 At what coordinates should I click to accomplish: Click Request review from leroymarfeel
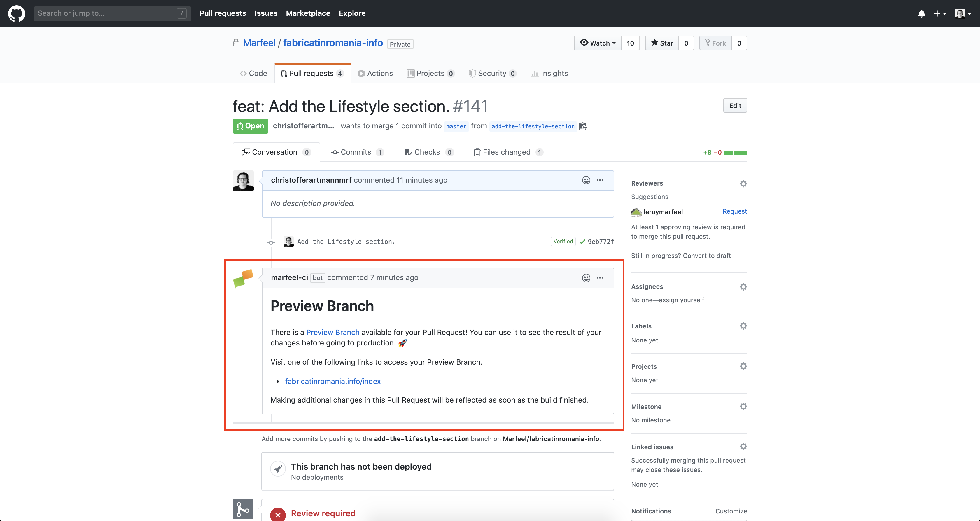(735, 211)
